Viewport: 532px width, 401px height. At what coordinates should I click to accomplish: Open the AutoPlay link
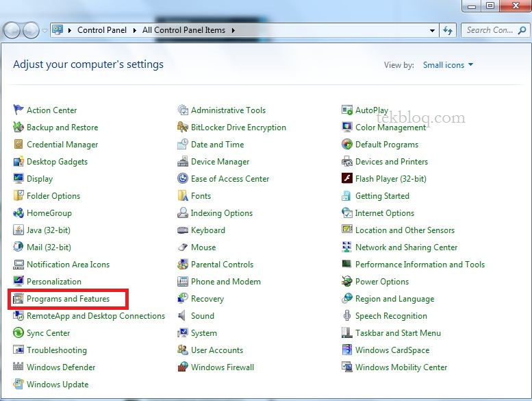tap(372, 110)
